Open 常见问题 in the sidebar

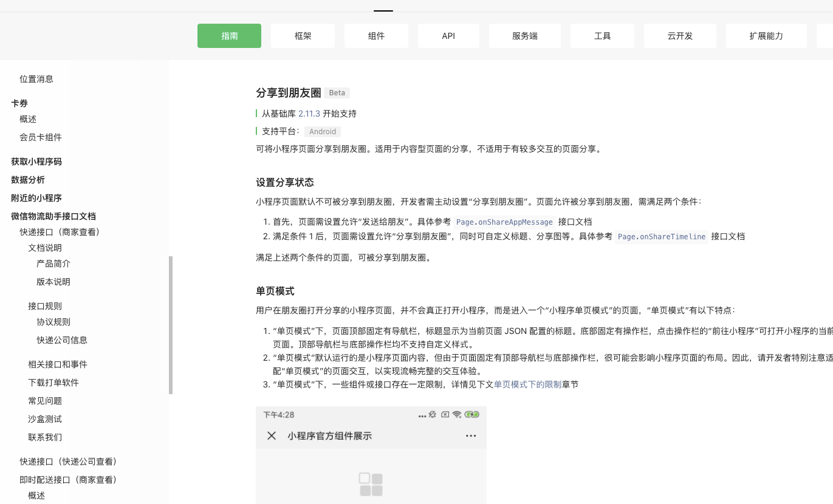(x=45, y=401)
